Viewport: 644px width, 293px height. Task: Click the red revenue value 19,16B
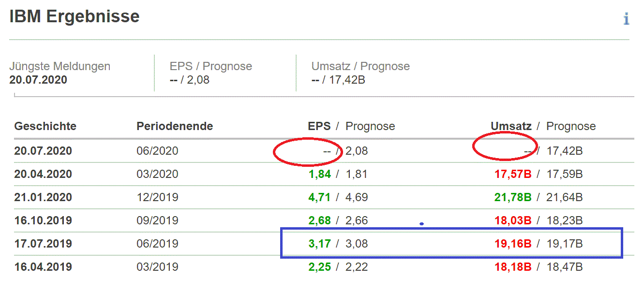[513, 244]
